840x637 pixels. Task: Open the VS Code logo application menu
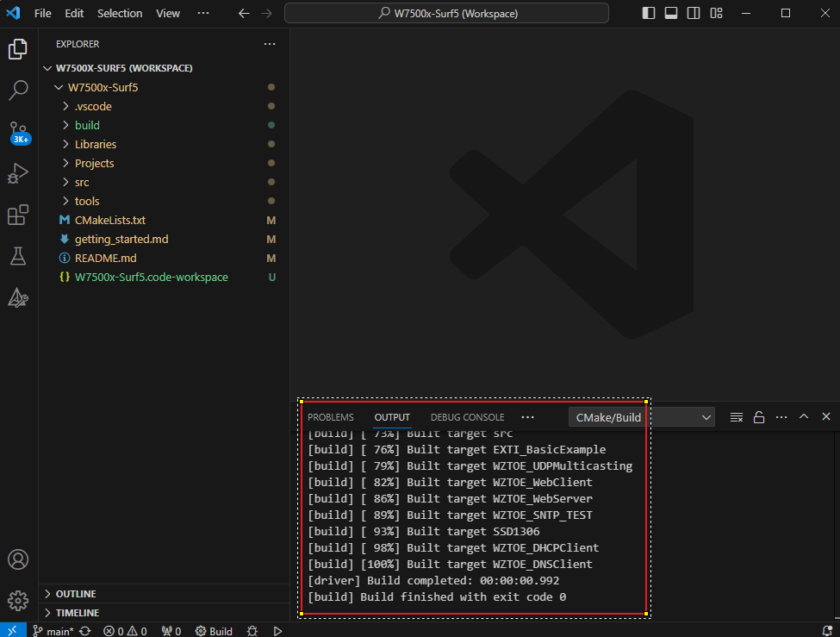13,14
